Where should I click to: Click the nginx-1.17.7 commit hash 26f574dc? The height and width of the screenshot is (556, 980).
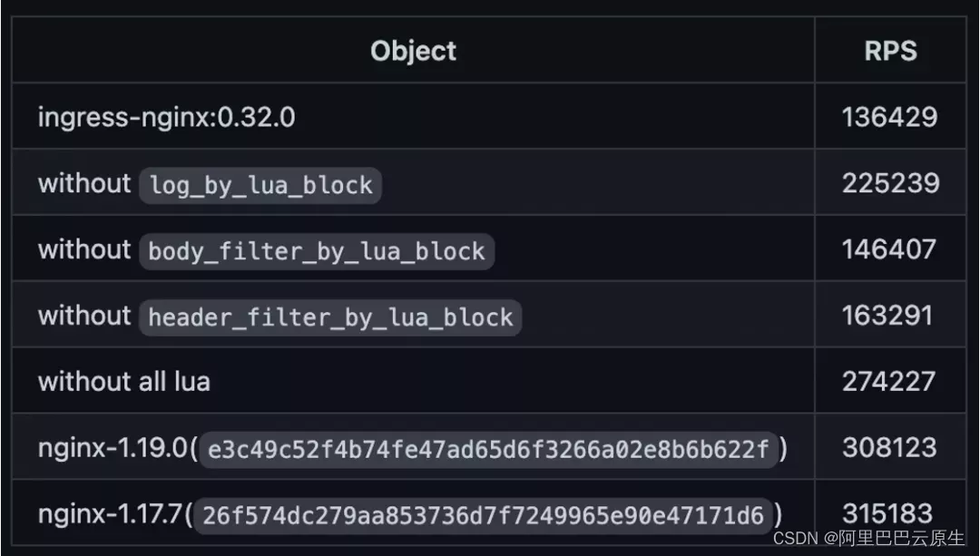pyautogui.click(x=483, y=515)
